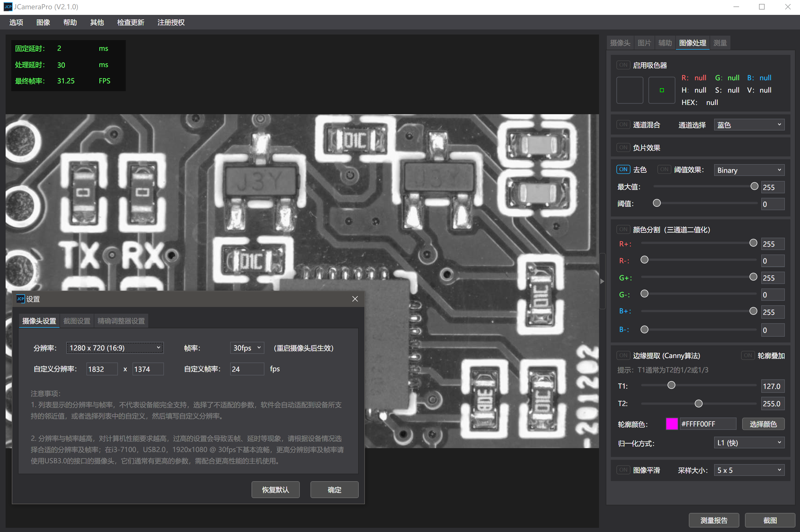Expand the 通道选择 channel dropdown showing 蓝色
This screenshot has height=532, width=800.
[749, 125]
